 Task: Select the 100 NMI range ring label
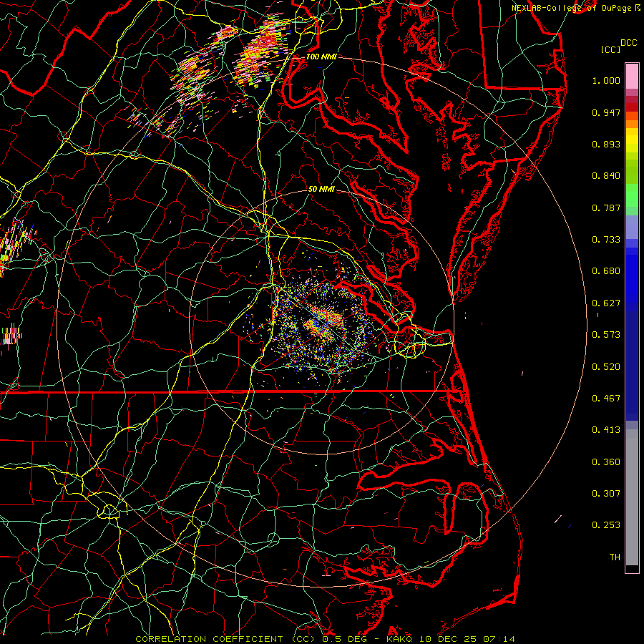click(x=321, y=57)
